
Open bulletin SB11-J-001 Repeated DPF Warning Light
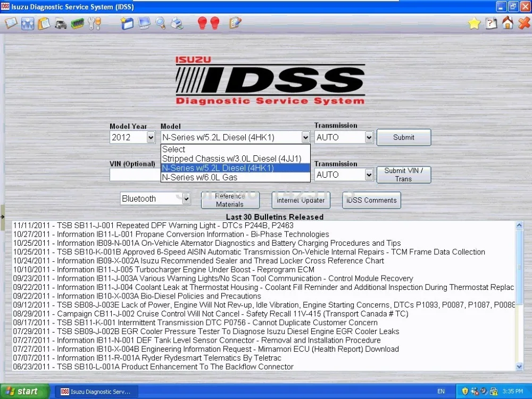point(153,225)
